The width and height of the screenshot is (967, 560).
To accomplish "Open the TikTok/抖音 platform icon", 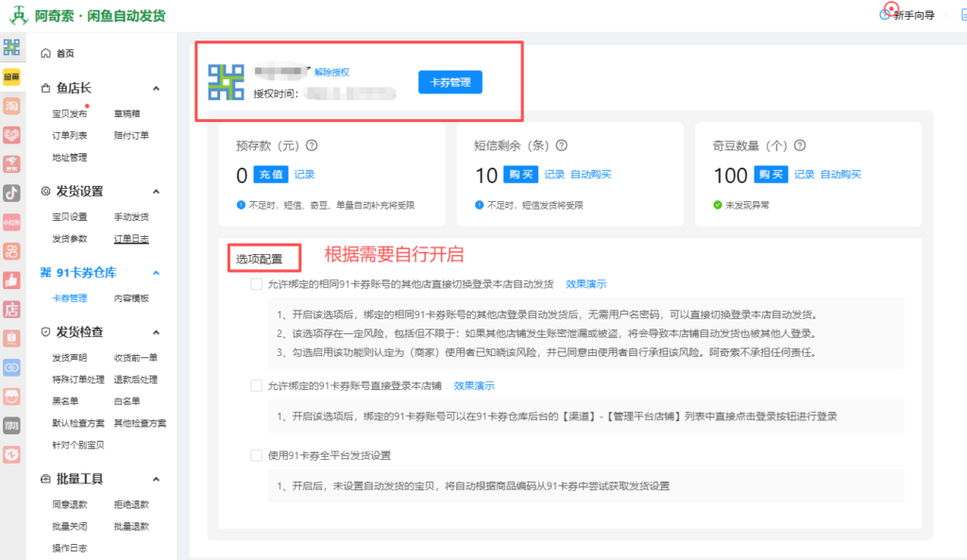I will click(x=11, y=193).
